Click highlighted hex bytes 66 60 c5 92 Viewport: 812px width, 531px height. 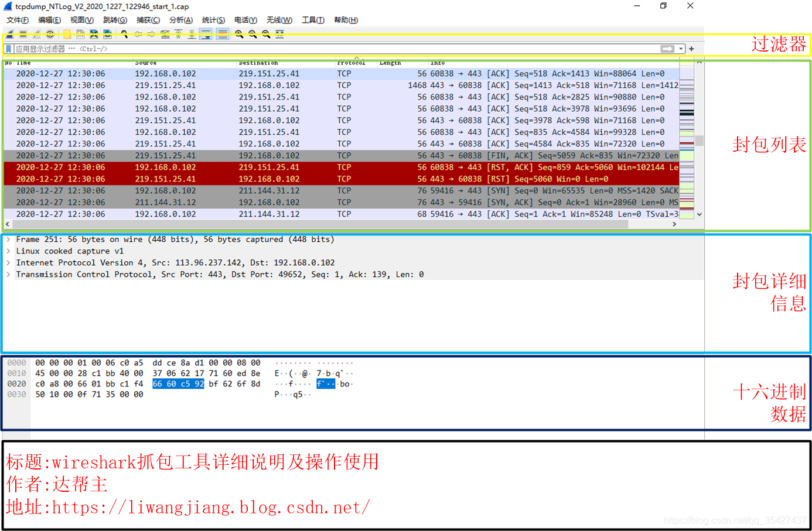click(178, 384)
